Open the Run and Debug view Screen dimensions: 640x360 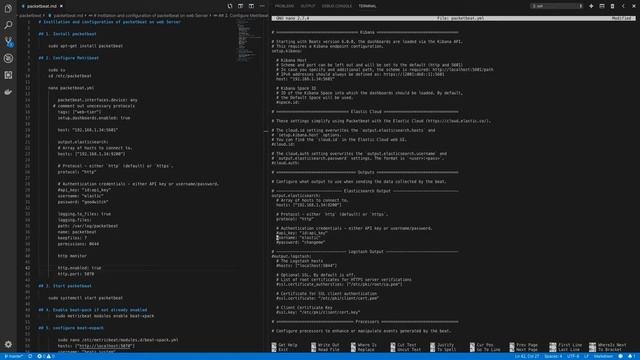pos(8,58)
